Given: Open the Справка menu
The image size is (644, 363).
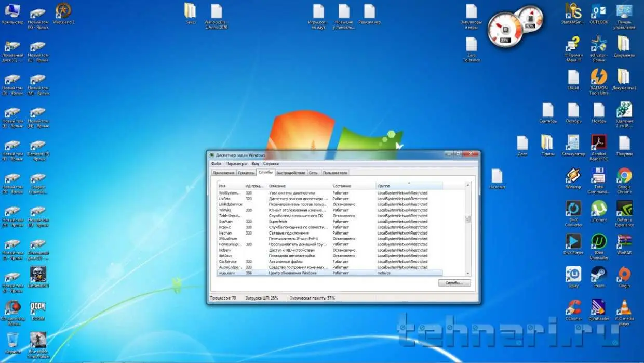Looking at the screenshot, I should (x=271, y=164).
